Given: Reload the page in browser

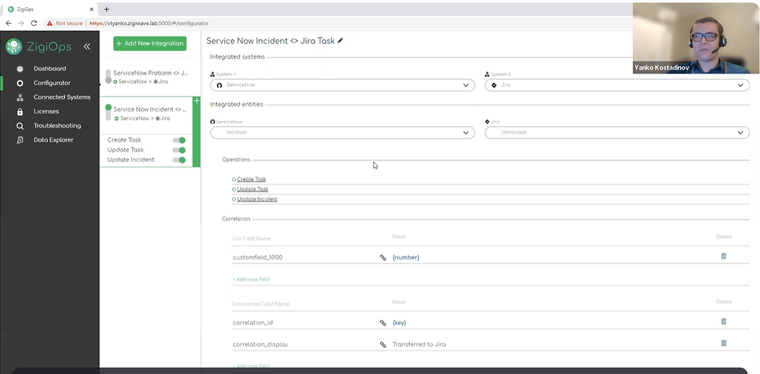Looking at the screenshot, I should tap(33, 23).
